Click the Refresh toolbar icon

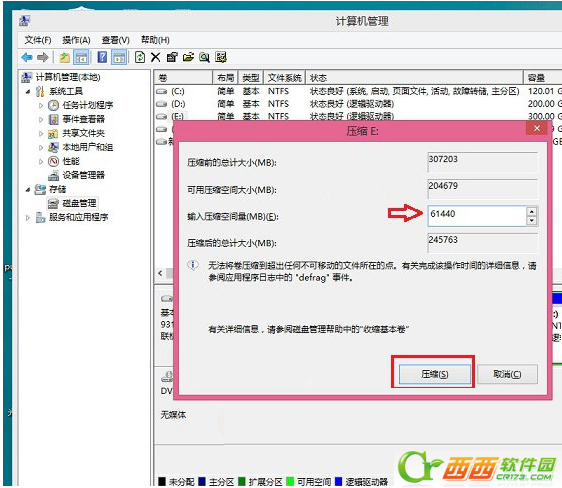pyautogui.click(x=140, y=57)
